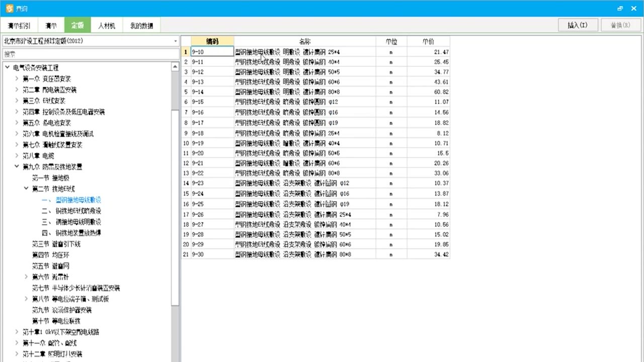Expand the 第十一章 配管、配线 node arrow
644x362 pixels.
click(x=17, y=343)
